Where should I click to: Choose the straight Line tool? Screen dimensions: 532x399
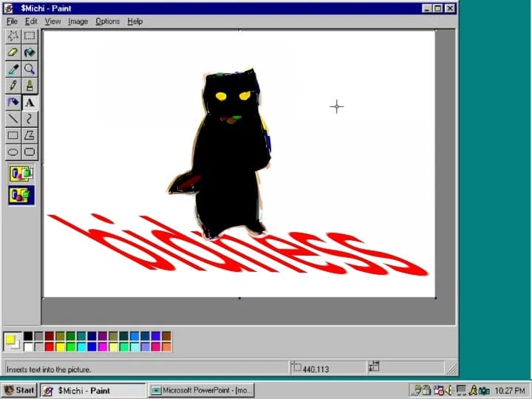[x=13, y=119]
